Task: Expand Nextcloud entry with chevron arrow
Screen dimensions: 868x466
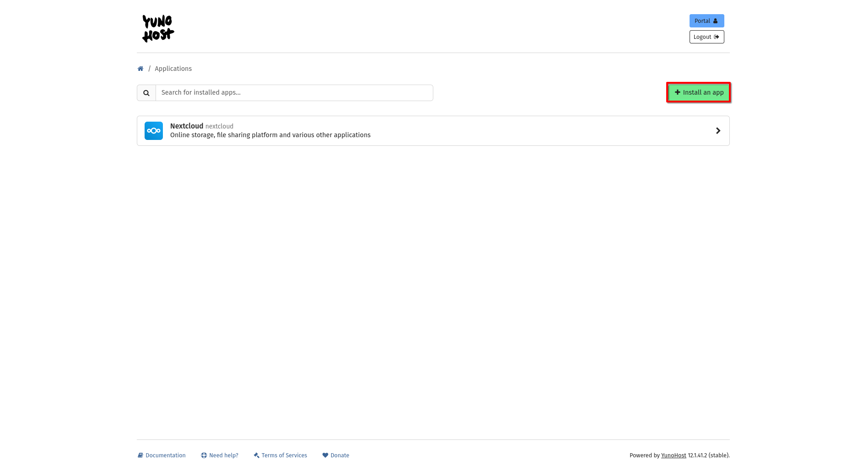Action: click(x=718, y=131)
